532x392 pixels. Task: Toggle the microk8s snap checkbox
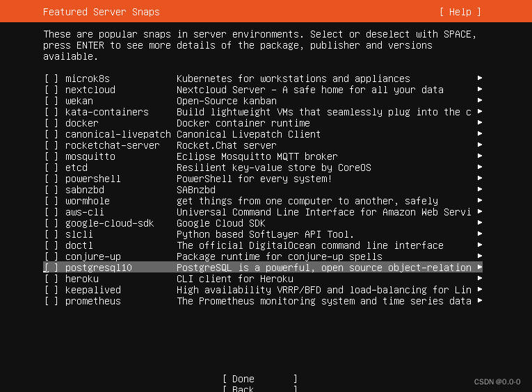click(x=51, y=79)
